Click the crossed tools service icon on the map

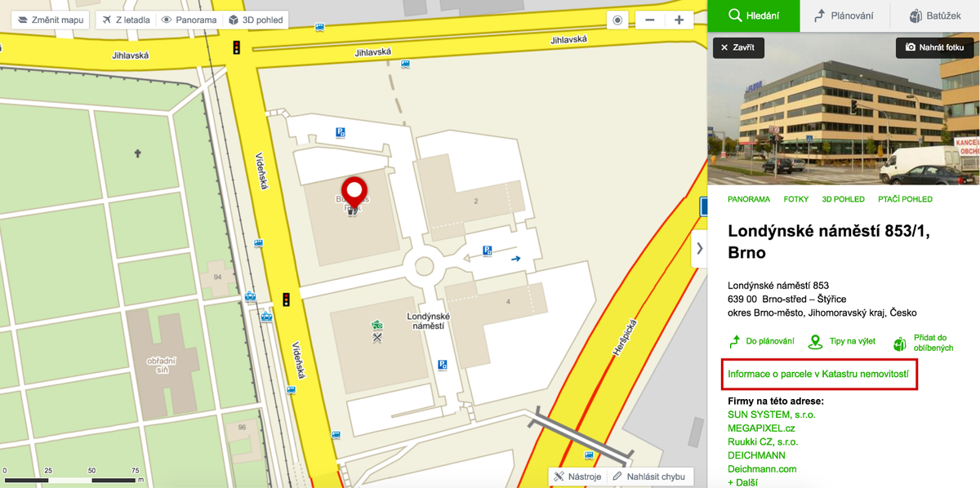[376, 337]
